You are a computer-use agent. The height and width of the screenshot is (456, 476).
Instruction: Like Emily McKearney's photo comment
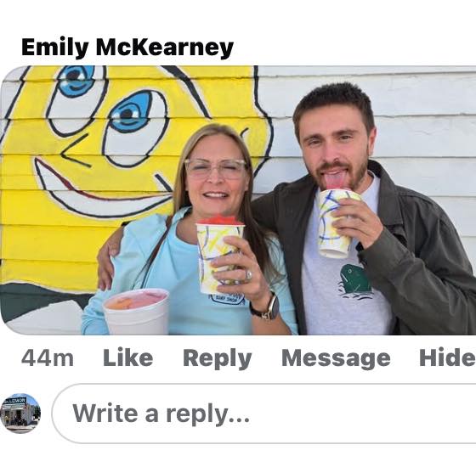tap(127, 357)
